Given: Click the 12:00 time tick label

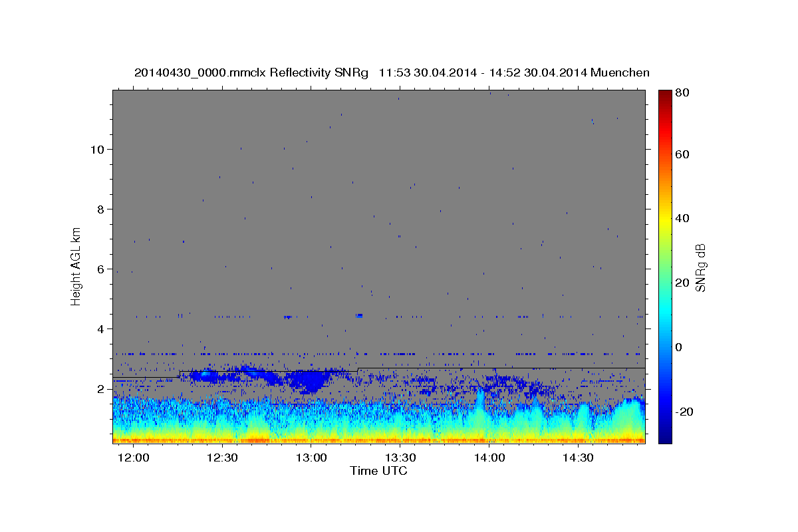Looking at the screenshot, I should 133,458.
